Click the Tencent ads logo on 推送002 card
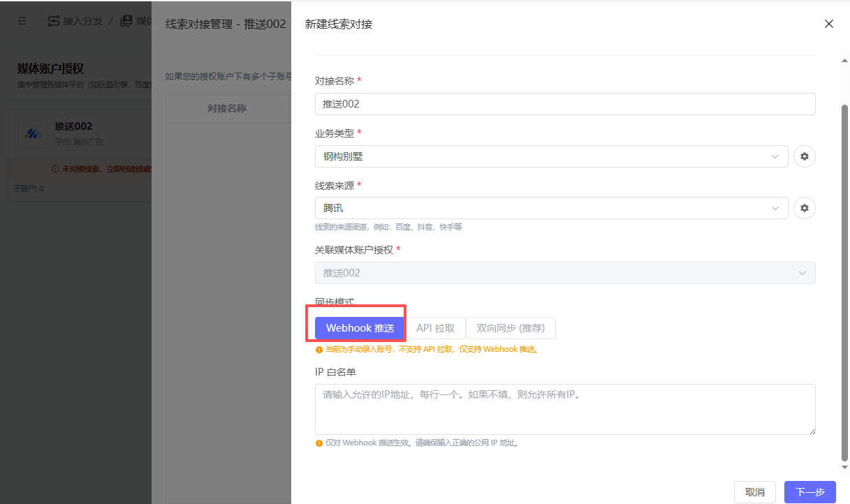The height and width of the screenshot is (504, 850). 32,134
